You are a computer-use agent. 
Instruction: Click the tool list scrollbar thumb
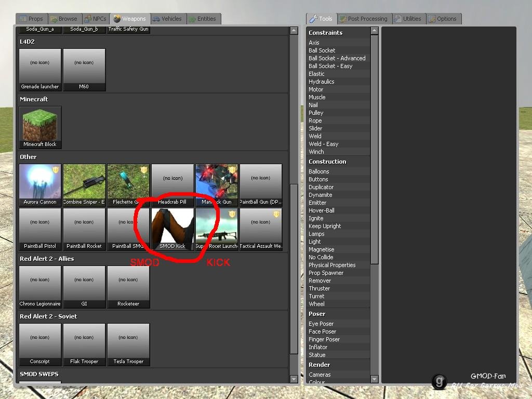click(x=374, y=149)
